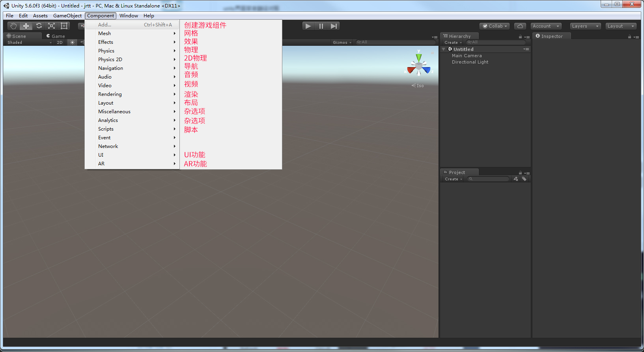This screenshot has height=352, width=644.
Task: Switch to the Game tab
Action: [56, 36]
